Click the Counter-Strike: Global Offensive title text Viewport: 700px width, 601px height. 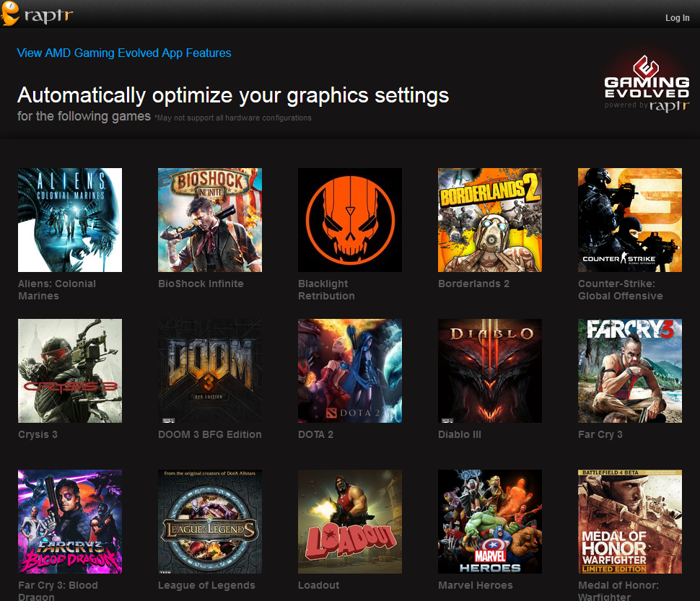coord(621,290)
